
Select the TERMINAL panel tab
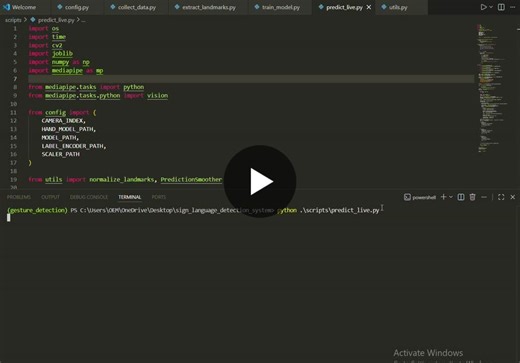(130, 197)
